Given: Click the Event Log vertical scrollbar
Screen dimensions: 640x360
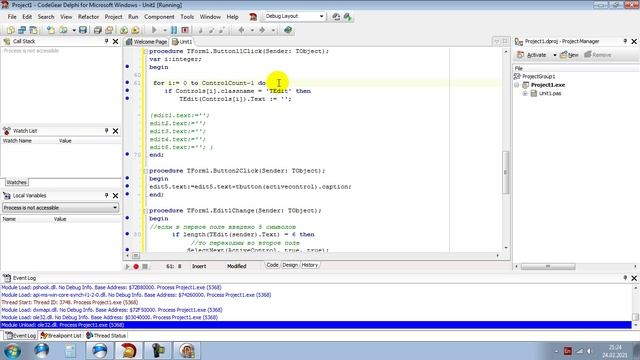Looking at the screenshot, I should [636, 306].
